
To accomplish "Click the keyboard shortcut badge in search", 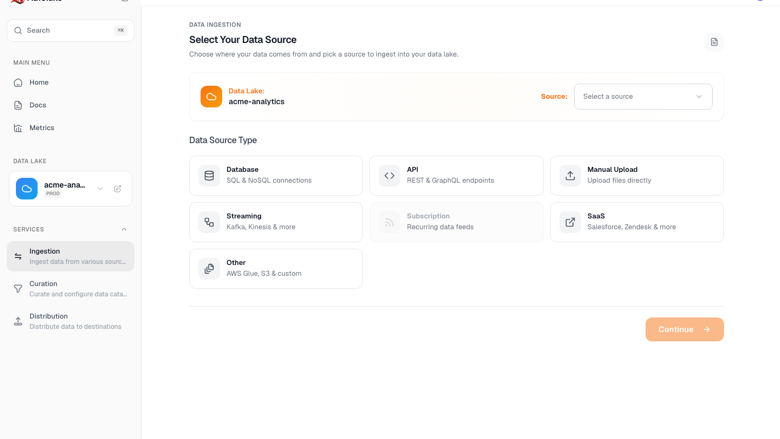I will 120,30.
